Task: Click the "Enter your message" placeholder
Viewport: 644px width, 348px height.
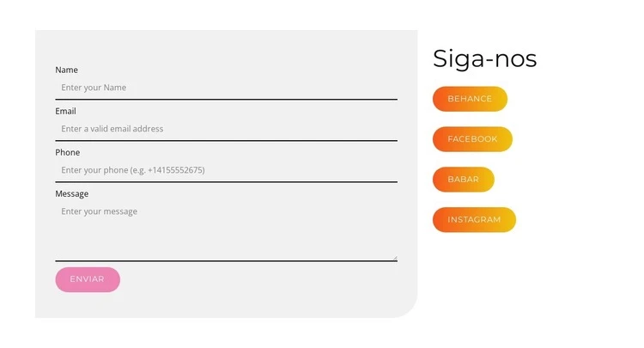Action: (x=99, y=211)
